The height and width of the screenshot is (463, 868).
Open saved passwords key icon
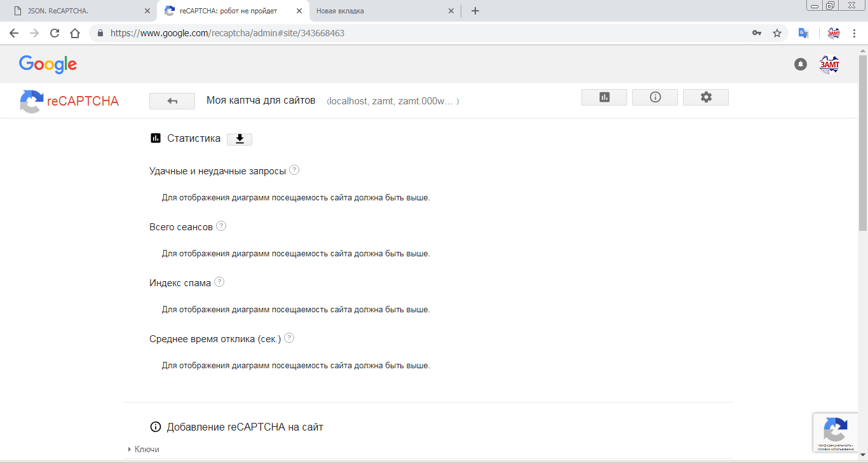(x=757, y=33)
